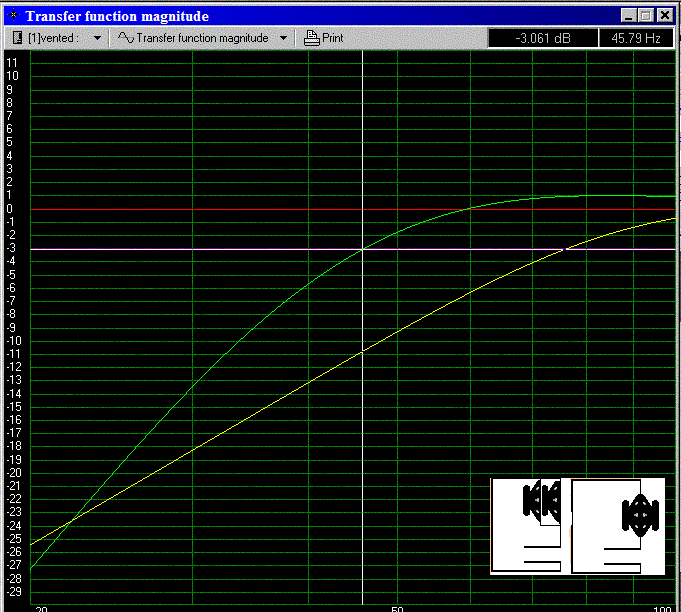This screenshot has height=612, width=681.
Task: Click the Transfer function magnitude title bar text
Action: pyautogui.click(x=117, y=16)
